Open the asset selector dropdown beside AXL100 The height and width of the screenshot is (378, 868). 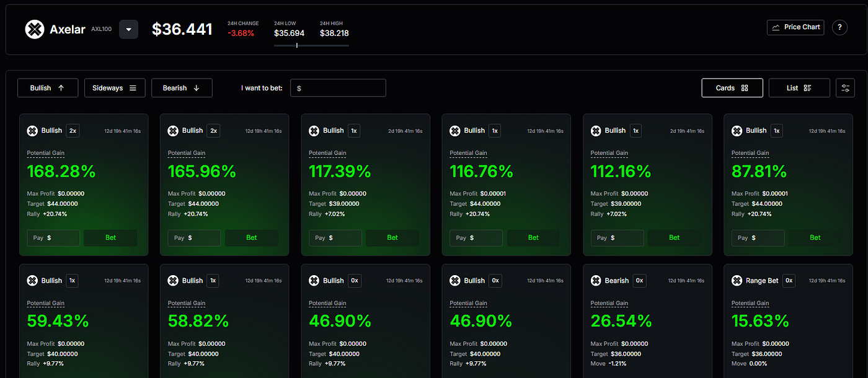(x=128, y=29)
